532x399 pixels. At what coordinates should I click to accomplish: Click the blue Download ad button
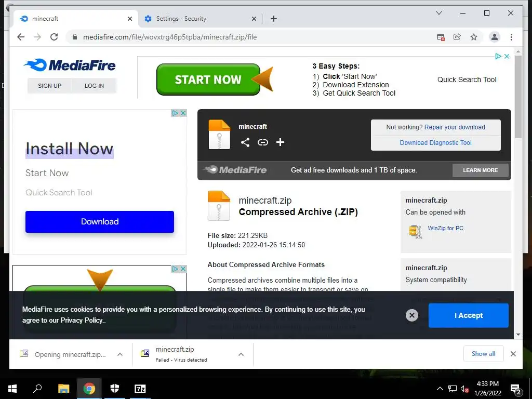100,221
